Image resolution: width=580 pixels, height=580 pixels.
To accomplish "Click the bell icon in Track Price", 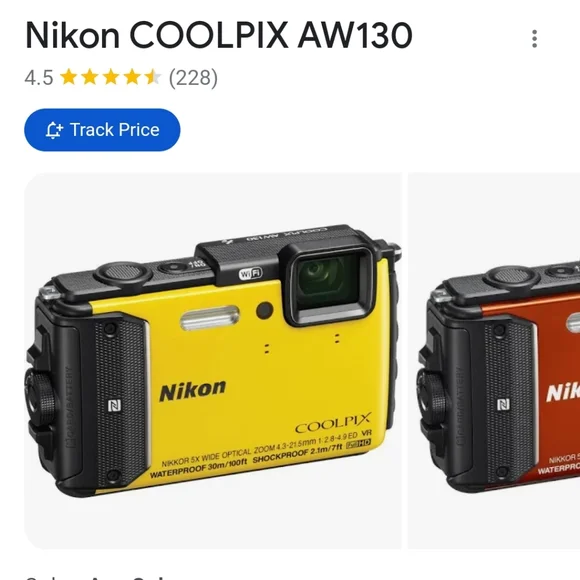I will [54, 130].
